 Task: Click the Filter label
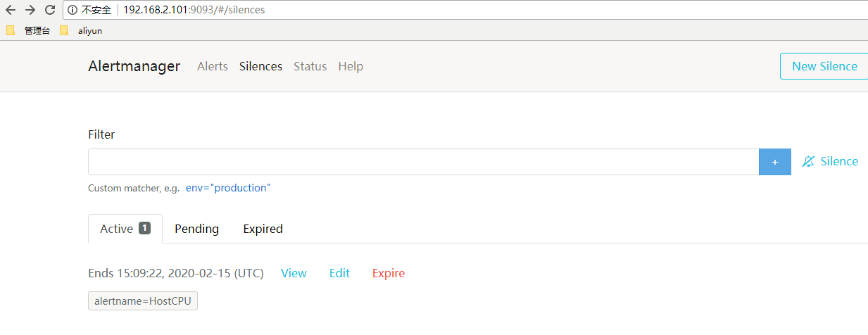coord(101,134)
